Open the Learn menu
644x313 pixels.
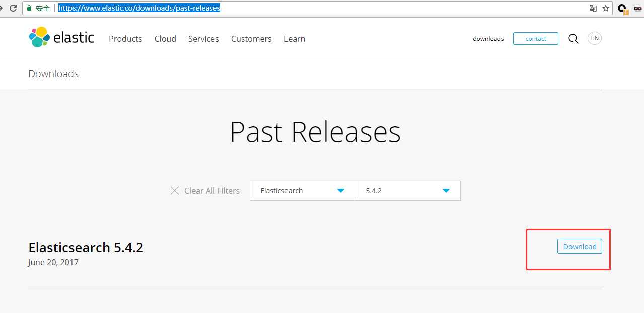(295, 39)
